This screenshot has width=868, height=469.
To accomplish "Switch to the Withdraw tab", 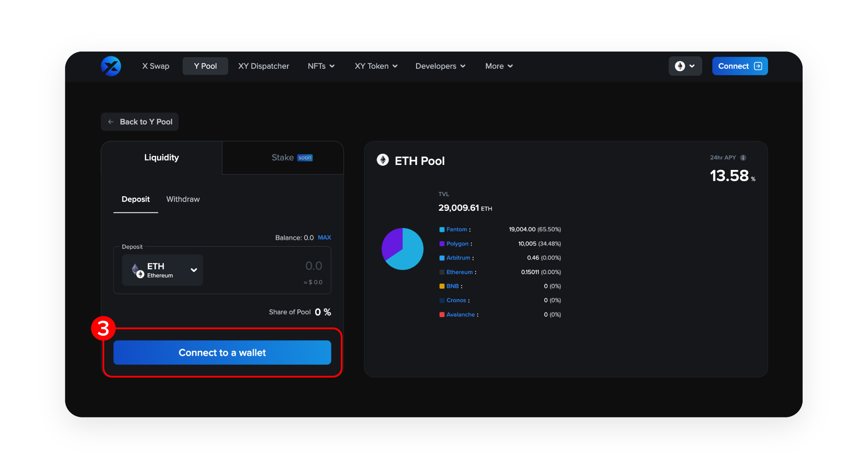I will pyautogui.click(x=182, y=199).
